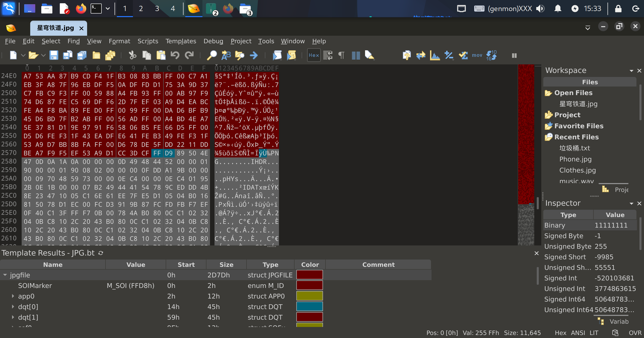This screenshot has width=644, height=338.
Task: Collapse the jpgfile tree node
Action: (5, 275)
